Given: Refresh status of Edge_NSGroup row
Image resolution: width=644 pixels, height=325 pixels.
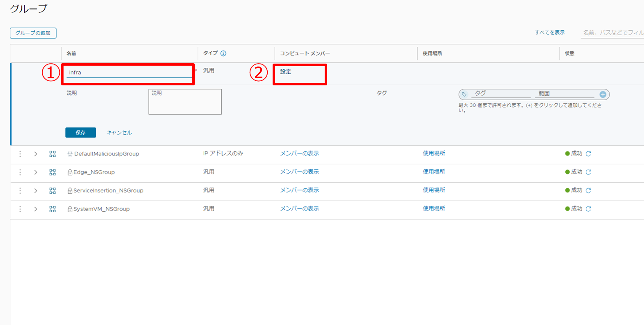Looking at the screenshot, I should click(x=588, y=172).
